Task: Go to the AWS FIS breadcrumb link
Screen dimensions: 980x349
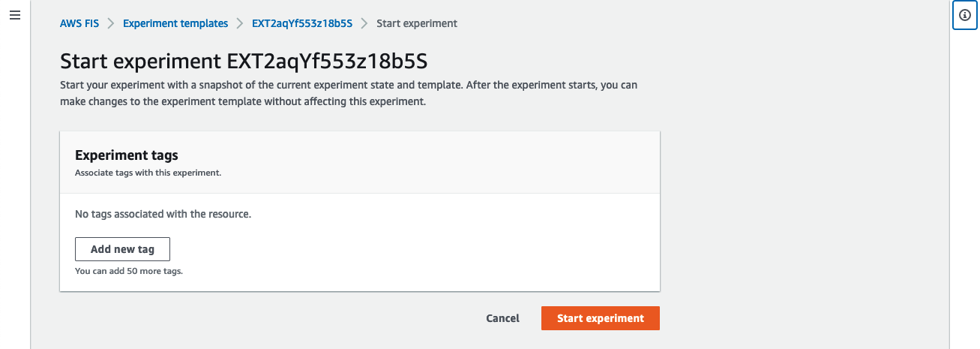Action: coord(79,23)
